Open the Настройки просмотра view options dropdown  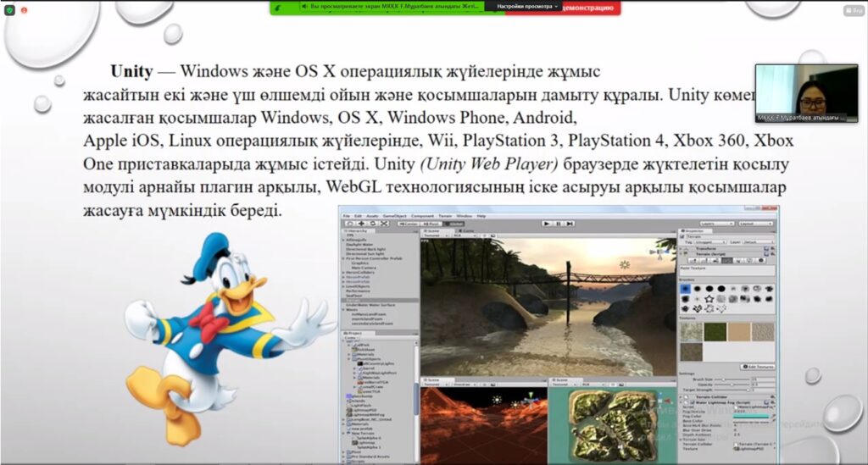527,6
